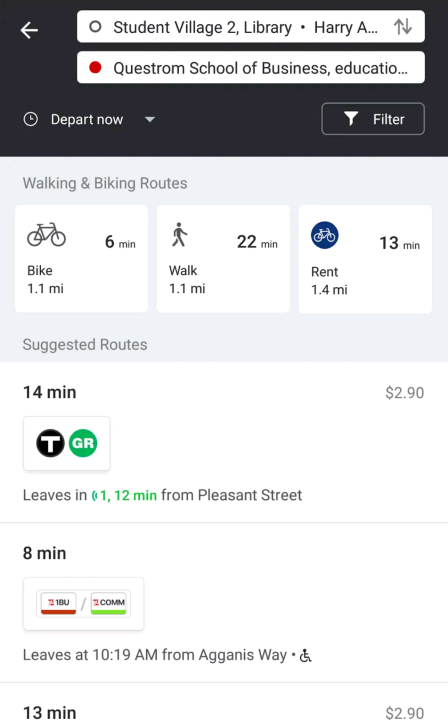The width and height of the screenshot is (448, 720).
Task: Expand the Depart now dropdown arrow
Action: [150, 119]
